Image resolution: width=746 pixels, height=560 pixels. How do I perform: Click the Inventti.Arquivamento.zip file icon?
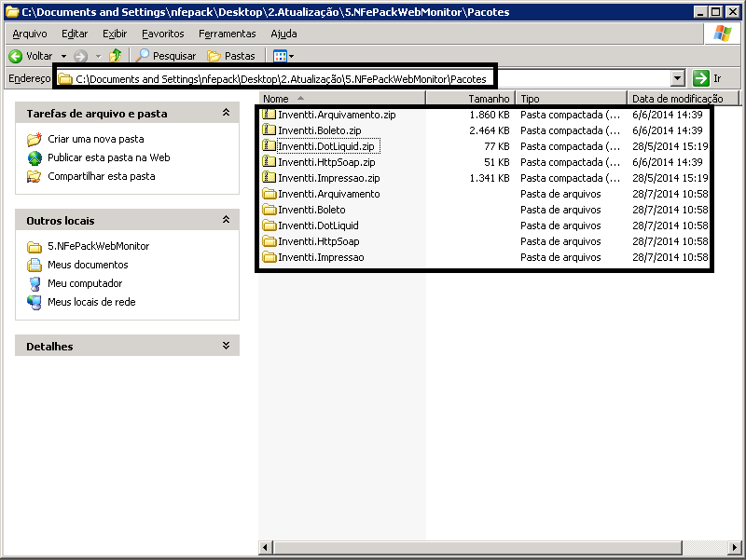click(x=269, y=115)
